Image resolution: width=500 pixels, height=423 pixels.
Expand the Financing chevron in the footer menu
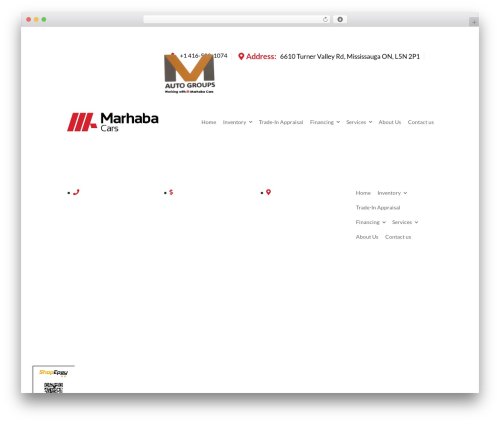[384, 222]
